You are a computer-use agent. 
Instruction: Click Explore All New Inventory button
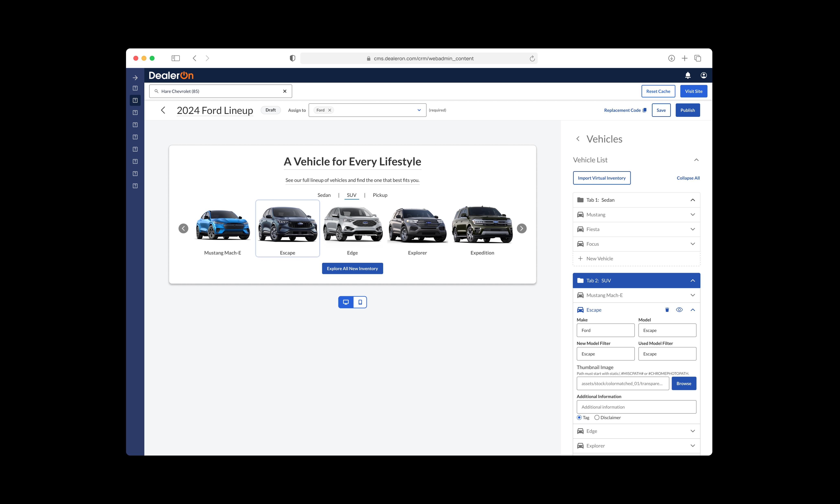pyautogui.click(x=352, y=268)
